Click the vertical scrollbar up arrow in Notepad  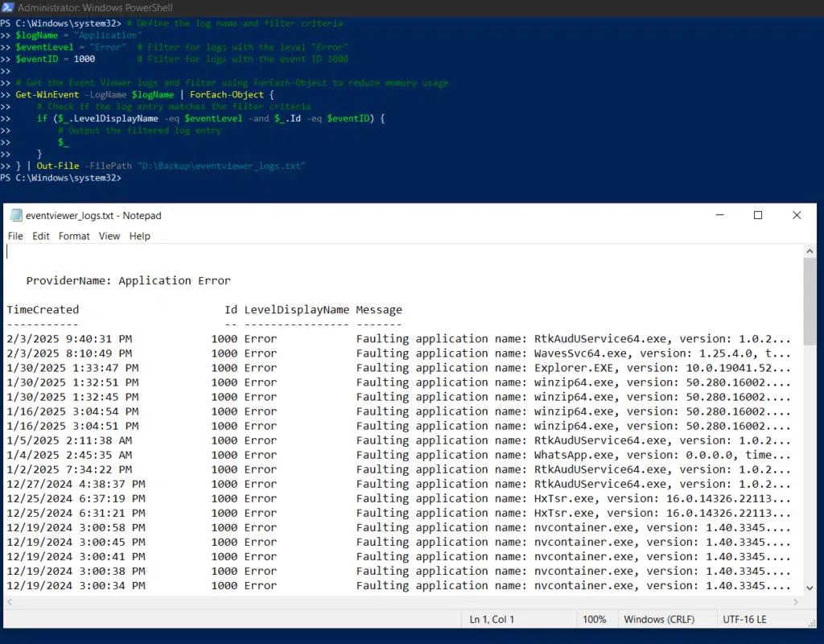(x=810, y=251)
